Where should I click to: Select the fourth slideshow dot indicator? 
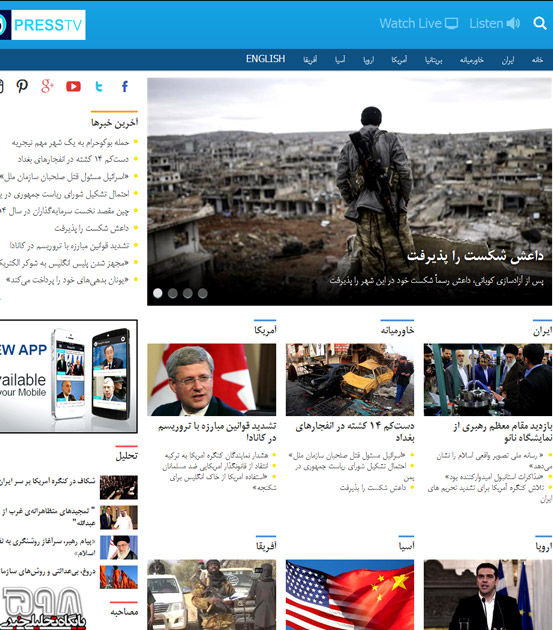click(x=203, y=293)
